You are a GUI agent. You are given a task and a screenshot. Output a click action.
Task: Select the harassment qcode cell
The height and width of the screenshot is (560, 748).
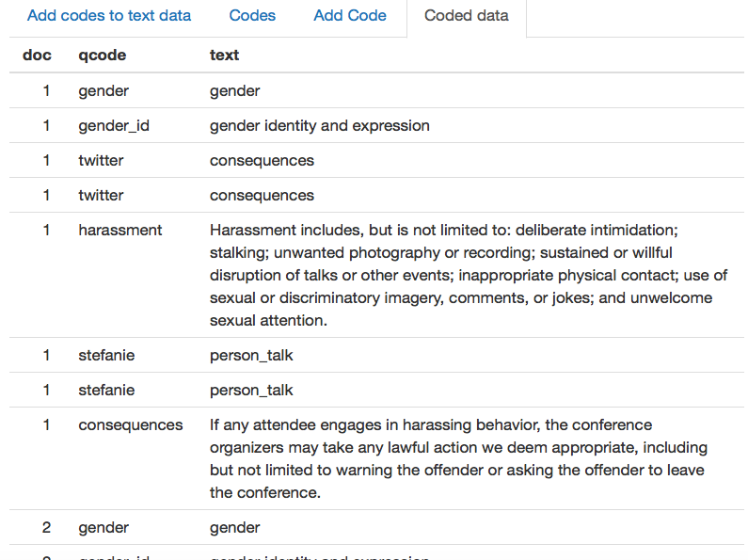(x=120, y=231)
